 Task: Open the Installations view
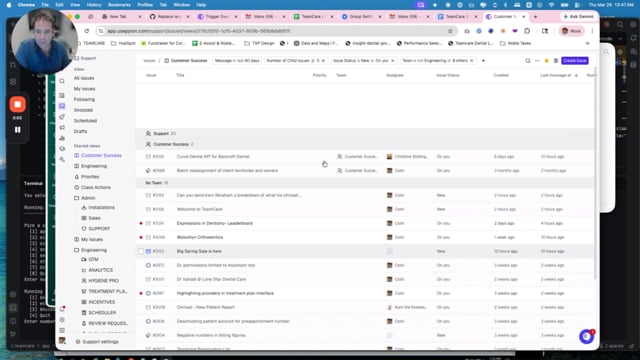(101, 207)
